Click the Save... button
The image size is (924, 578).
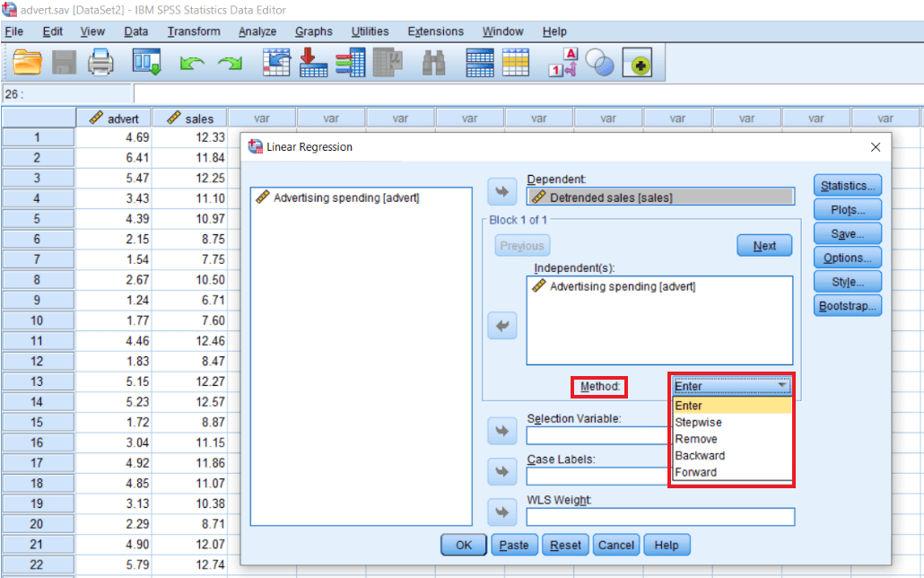coord(848,234)
